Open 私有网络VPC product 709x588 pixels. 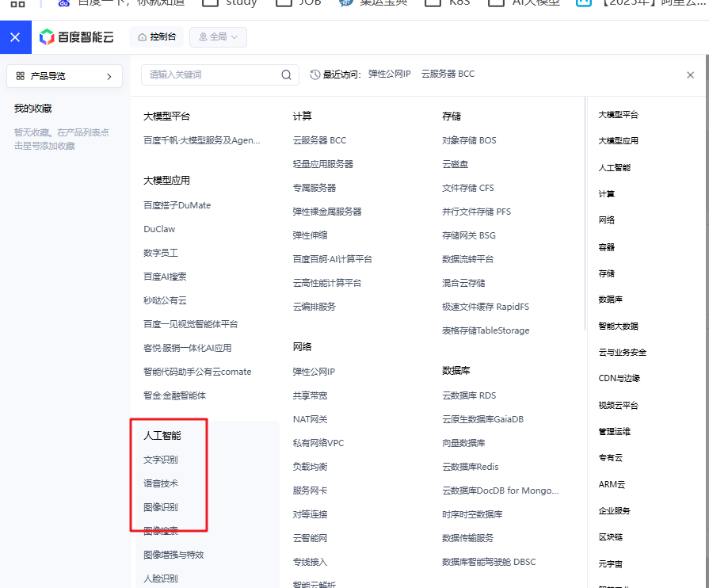coord(318,443)
